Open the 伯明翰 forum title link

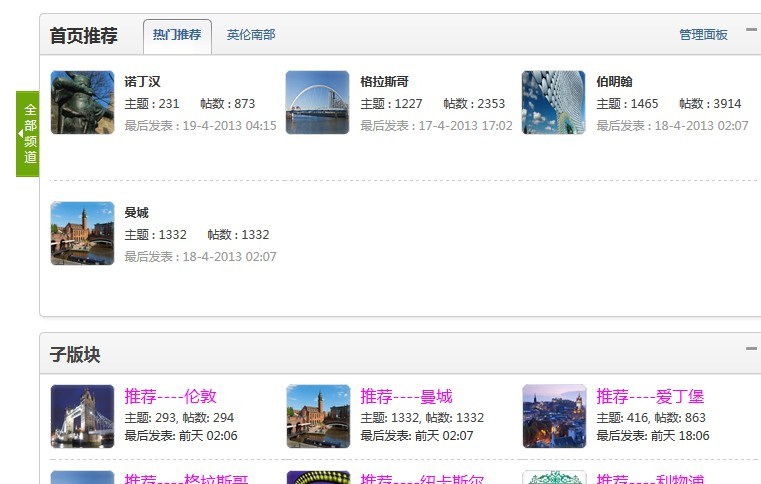click(x=614, y=82)
